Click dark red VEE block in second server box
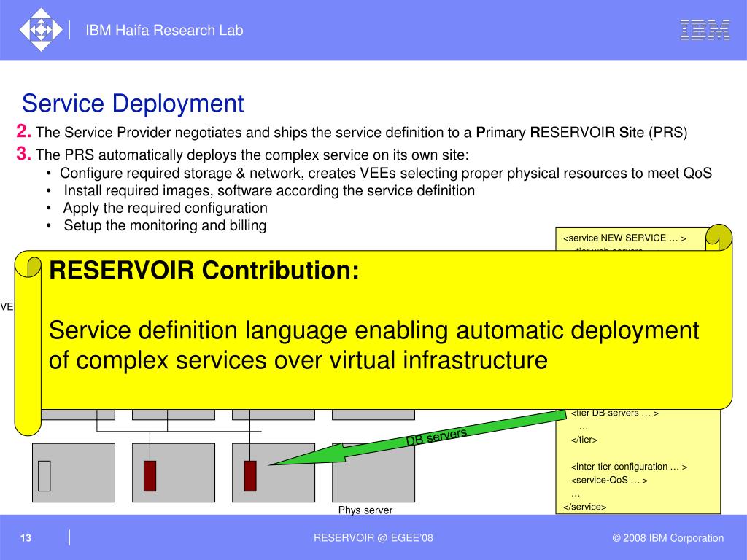 point(150,475)
